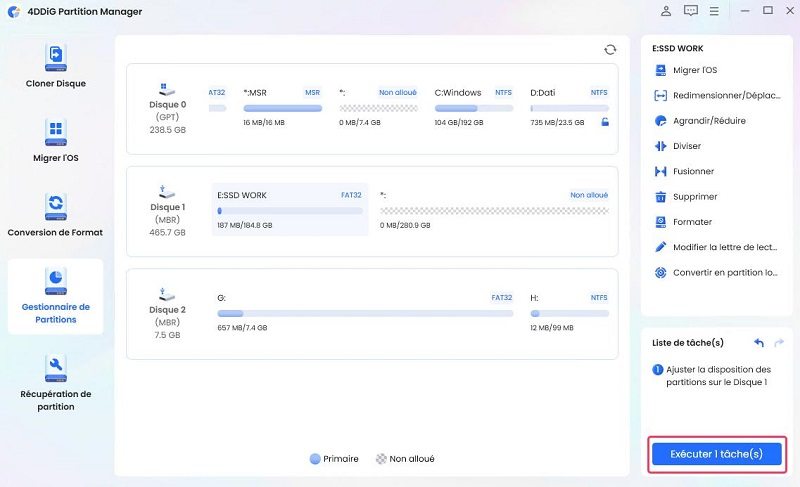The height and width of the screenshot is (487, 800).
Task: Click the lock icon on D:Dati partition
Action: [603, 121]
